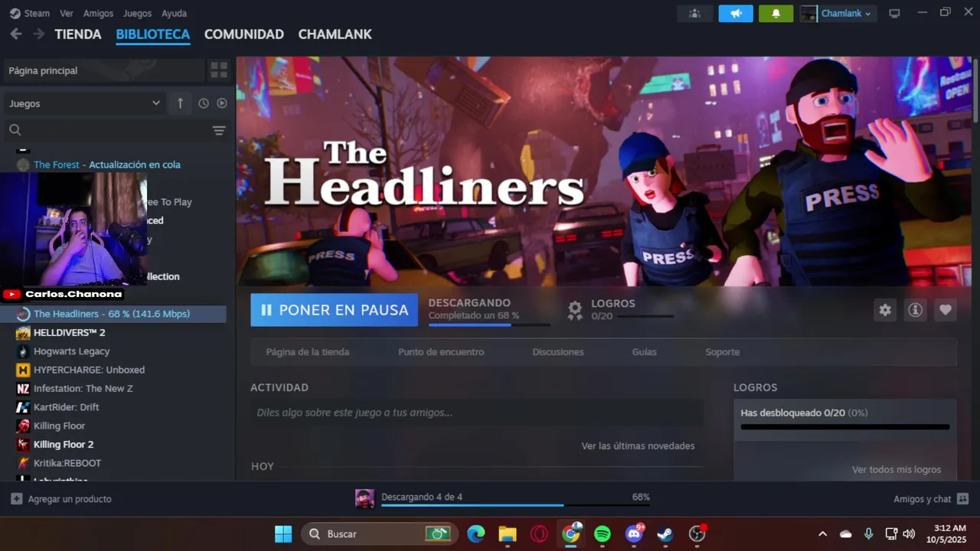Click the downloading game thumbnail in the bottom bar
Screen dimensions: 980x551
(364, 498)
